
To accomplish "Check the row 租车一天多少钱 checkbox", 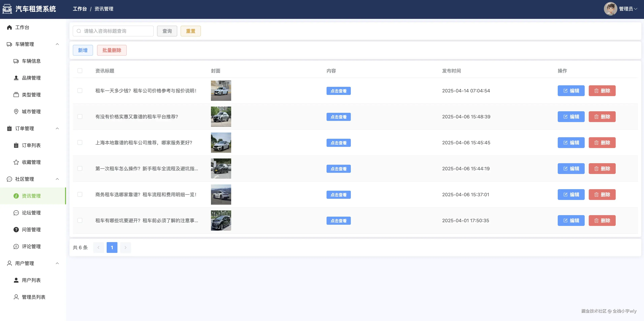I will click(x=80, y=91).
